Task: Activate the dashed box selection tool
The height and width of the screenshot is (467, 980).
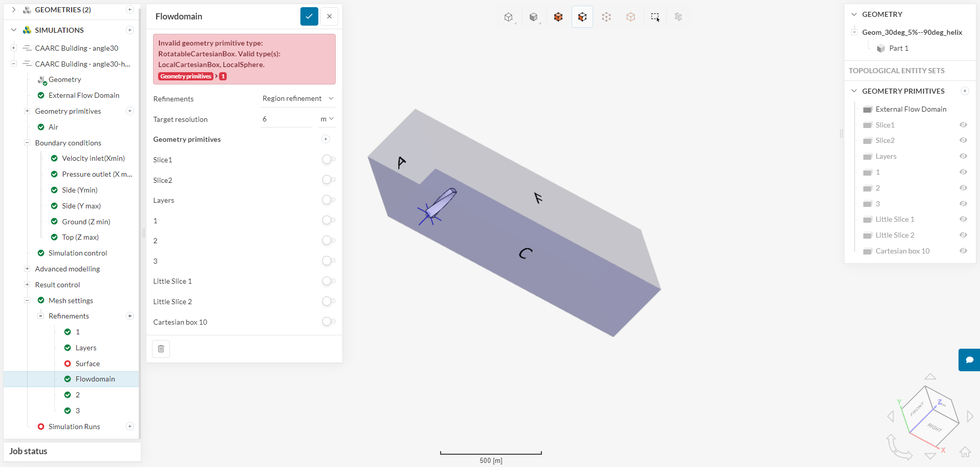Action: click(x=655, y=17)
